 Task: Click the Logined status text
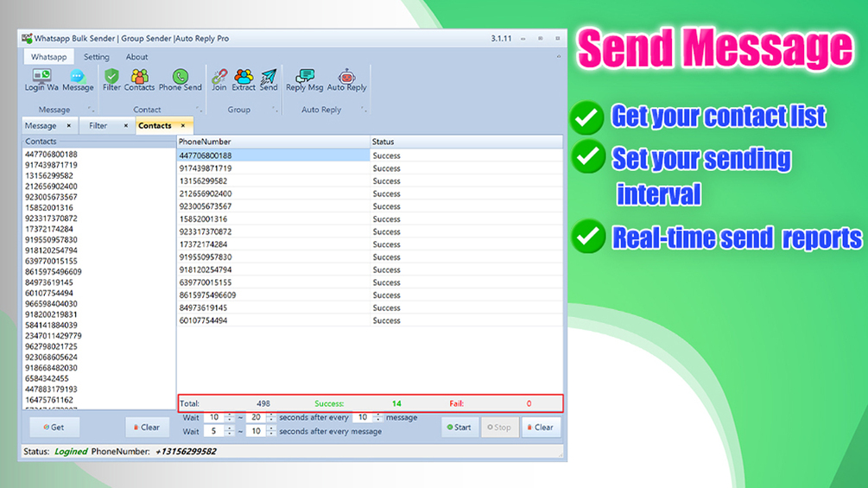tap(71, 452)
